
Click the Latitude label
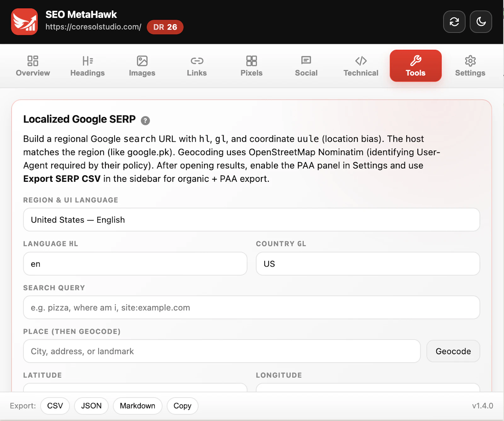click(43, 375)
